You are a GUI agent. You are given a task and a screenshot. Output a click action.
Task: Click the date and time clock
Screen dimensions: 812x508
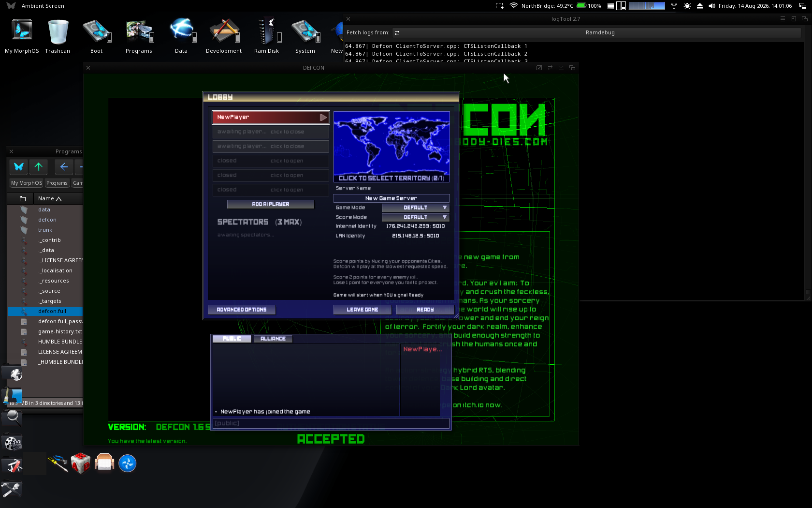pyautogui.click(x=755, y=6)
